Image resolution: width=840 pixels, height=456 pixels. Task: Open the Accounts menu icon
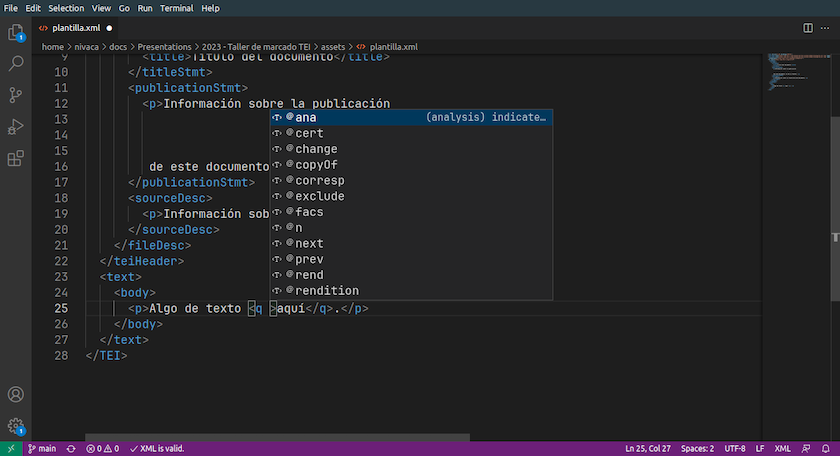[16, 395]
